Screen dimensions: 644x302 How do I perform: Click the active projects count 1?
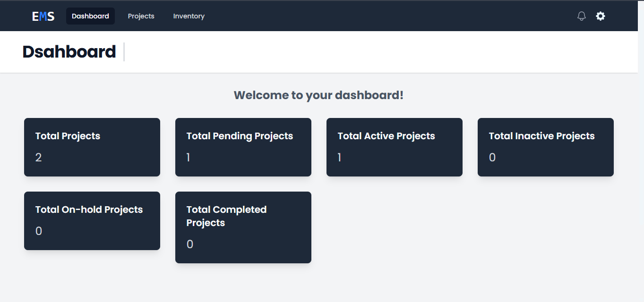tap(339, 158)
